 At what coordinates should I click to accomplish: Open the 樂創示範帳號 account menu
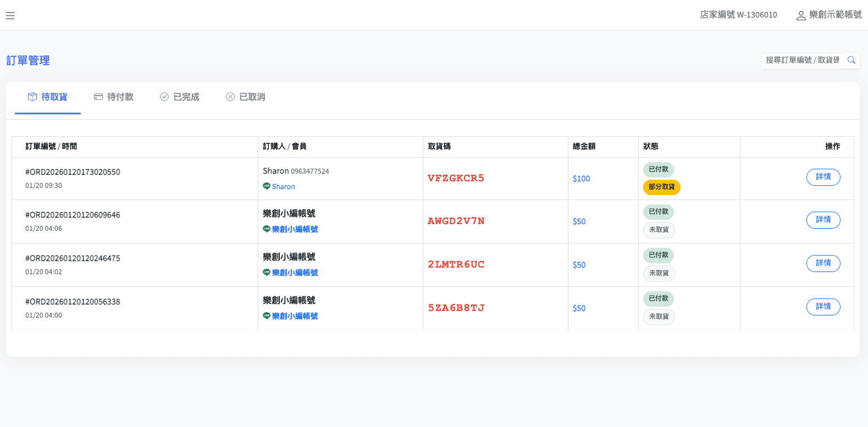click(x=834, y=15)
